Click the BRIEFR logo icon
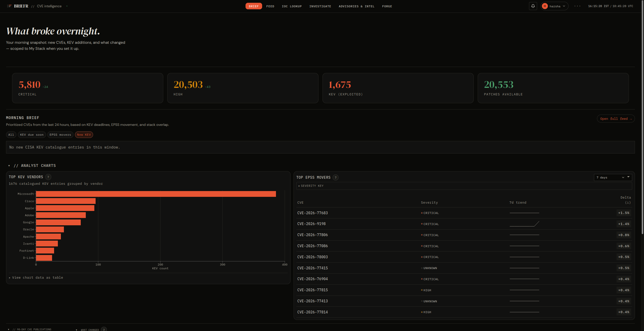This screenshot has height=331, width=644. (10, 6)
